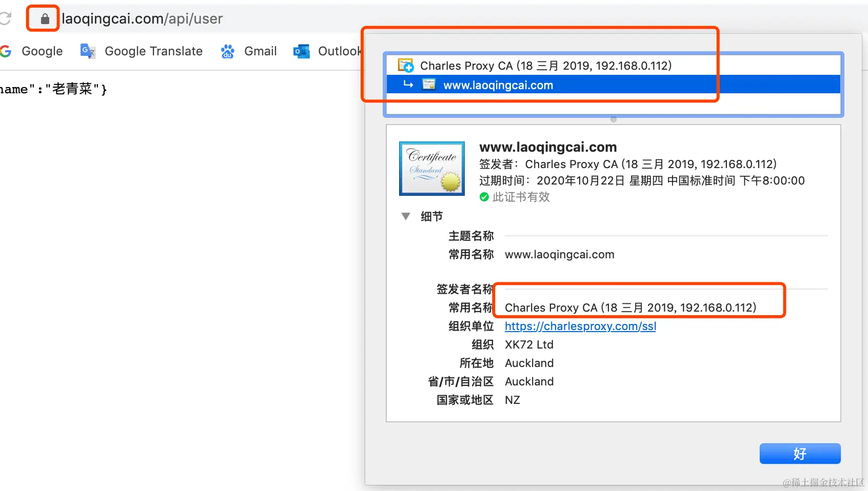Click the Google Translate bookmark icon
Screen dimensions: 868x491
(88, 51)
